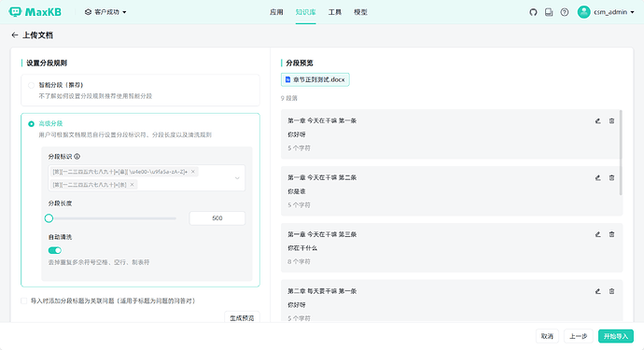Open the csm_admin user menu
Image resolution: width=644 pixels, height=350 pixels.
pyautogui.click(x=606, y=12)
